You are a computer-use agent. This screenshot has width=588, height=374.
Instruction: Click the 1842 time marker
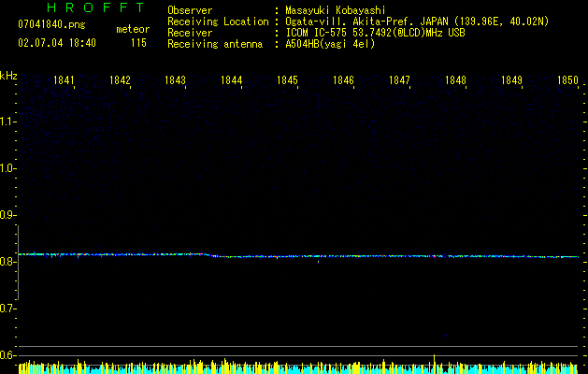120,80
